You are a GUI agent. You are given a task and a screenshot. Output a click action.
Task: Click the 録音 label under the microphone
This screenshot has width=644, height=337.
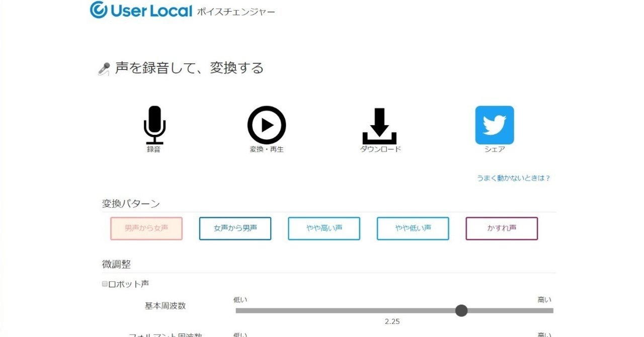[x=154, y=149]
